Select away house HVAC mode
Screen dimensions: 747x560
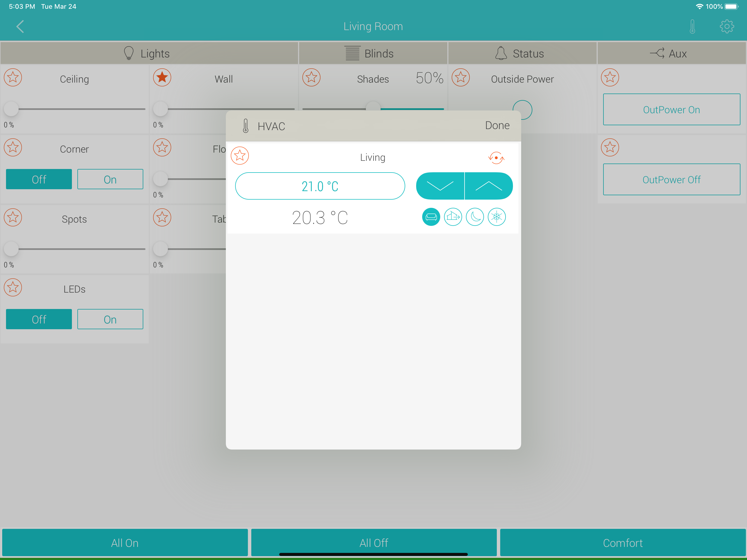tap(453, 217)
